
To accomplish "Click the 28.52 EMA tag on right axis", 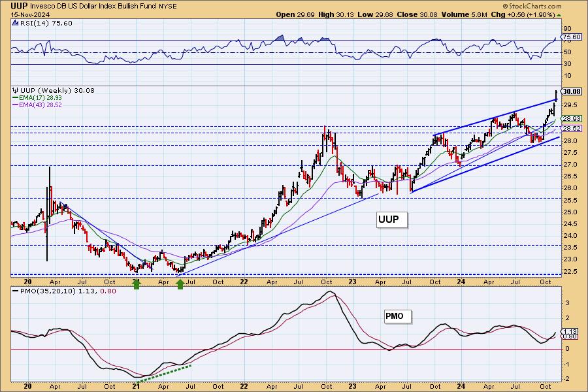I will point(572,128).
